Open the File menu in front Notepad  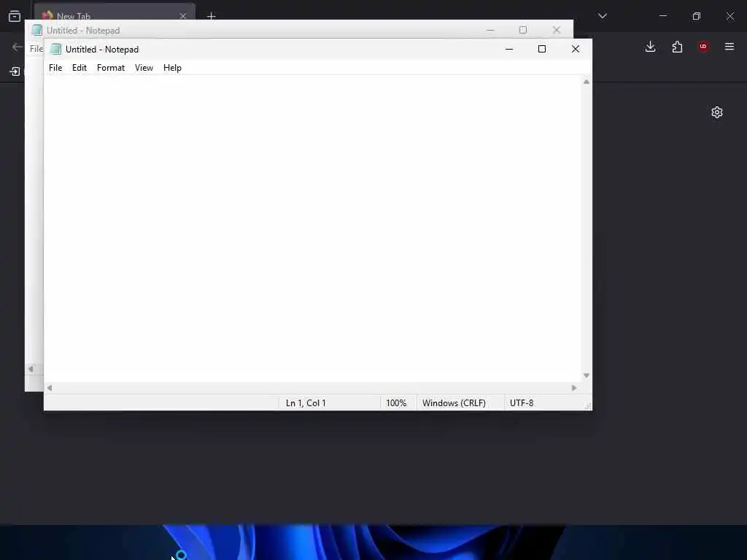[x=55, y=68]
